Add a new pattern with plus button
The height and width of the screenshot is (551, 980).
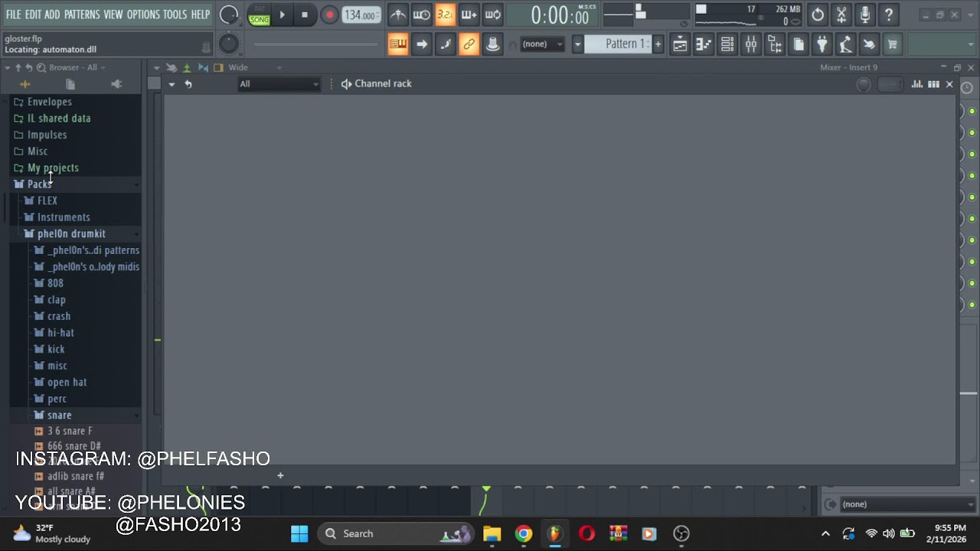(658, 44)
